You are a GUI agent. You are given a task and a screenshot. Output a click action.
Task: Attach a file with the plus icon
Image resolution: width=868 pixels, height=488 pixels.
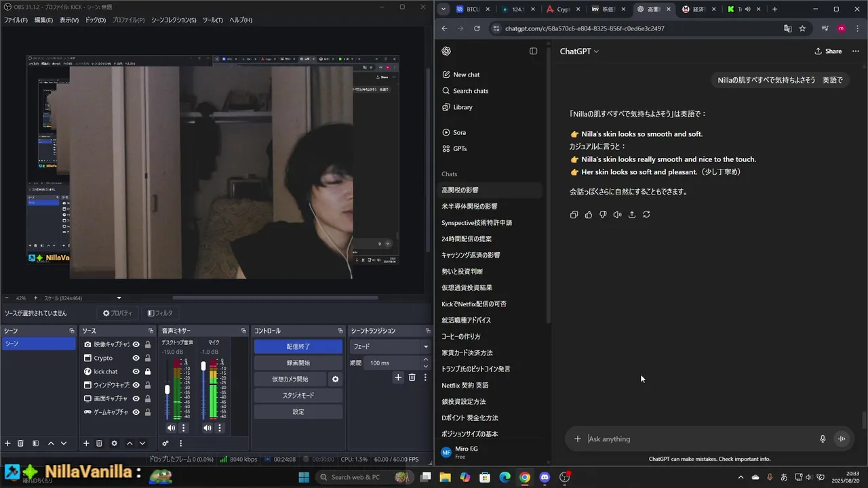(x=578, y=439)
